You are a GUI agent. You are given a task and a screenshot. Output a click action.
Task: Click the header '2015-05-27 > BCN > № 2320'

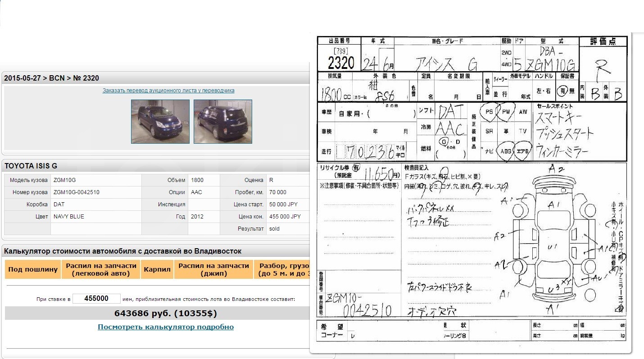(51, 78)
